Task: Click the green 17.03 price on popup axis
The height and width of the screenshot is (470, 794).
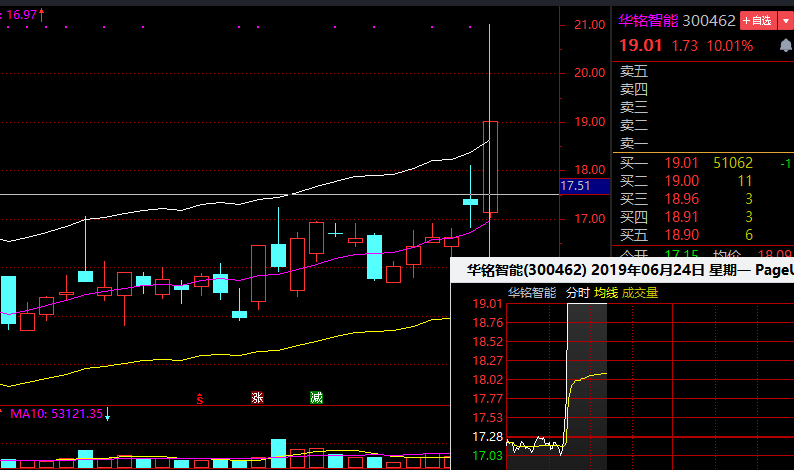Action: pos(487,456)
